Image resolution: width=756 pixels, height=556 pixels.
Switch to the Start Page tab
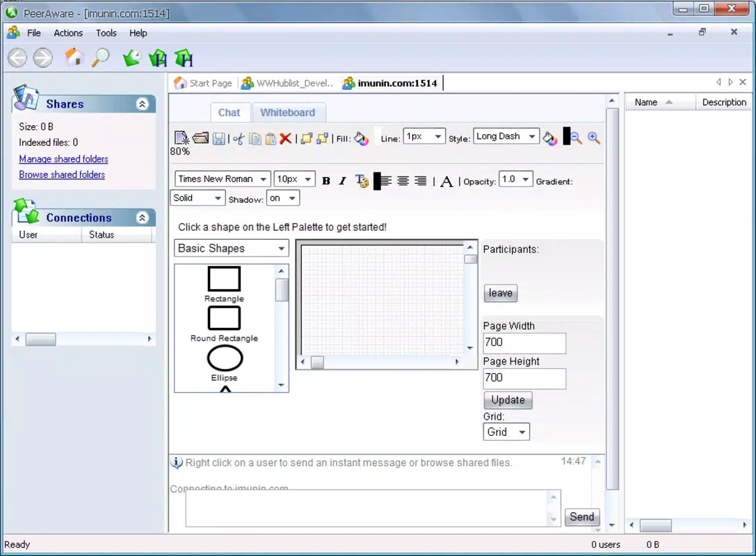point(203,83)
